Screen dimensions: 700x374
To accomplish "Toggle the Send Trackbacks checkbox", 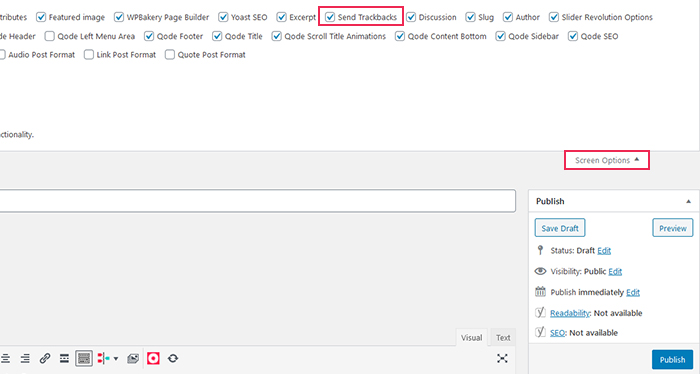I will [330, 17].
